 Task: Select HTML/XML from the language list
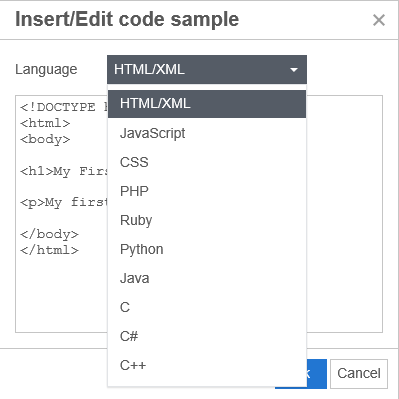tap(207, 104)
